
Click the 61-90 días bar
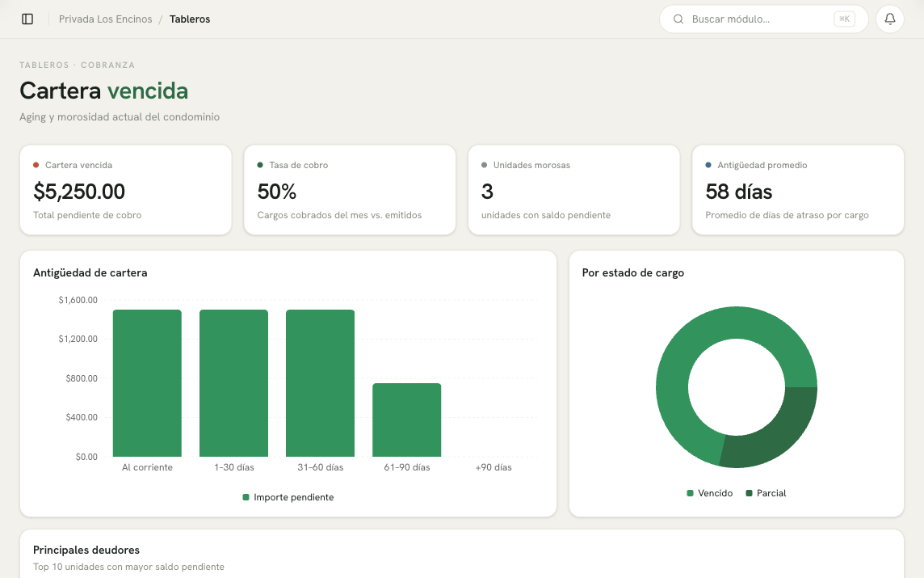pyautogui.click(x=406, y=420)
